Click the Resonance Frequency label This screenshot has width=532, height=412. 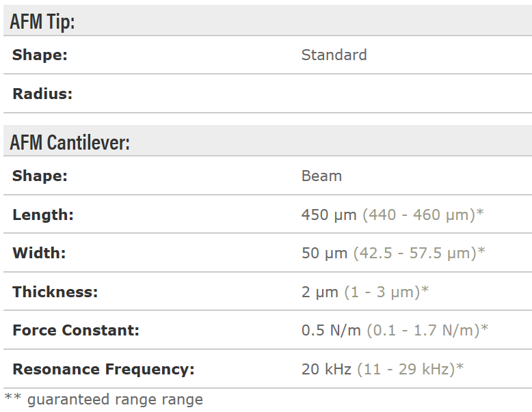pos(103,370)
